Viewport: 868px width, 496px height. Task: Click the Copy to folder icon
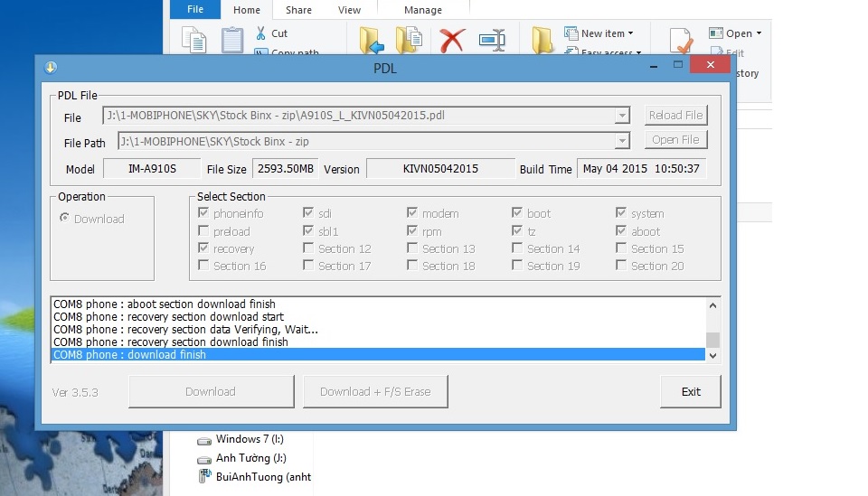[x=409, y=40]
